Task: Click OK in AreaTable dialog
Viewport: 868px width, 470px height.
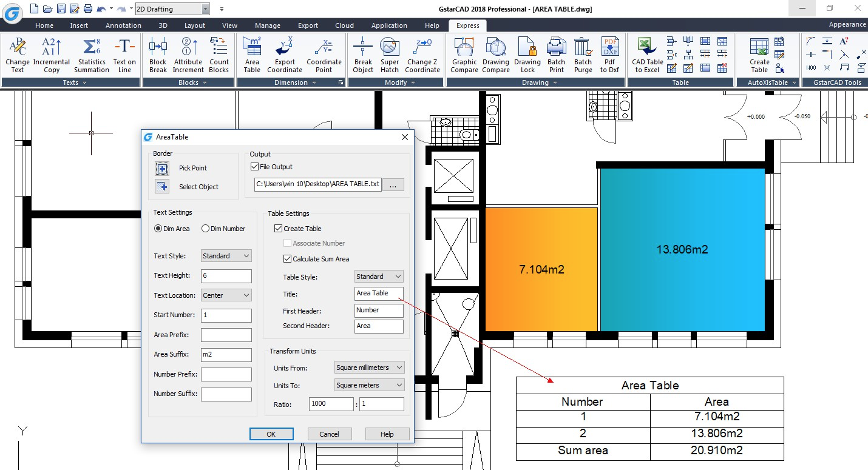Action: [x=271, y=434]
